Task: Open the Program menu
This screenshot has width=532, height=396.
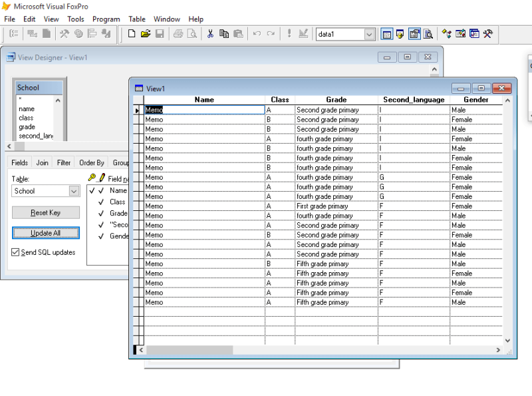Action: (x=106, y=19)
